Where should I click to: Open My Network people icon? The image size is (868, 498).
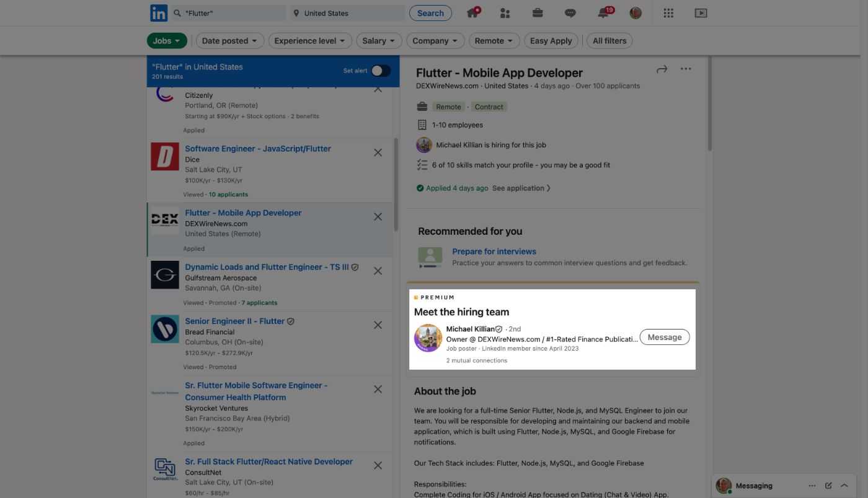tap(505, 13)
